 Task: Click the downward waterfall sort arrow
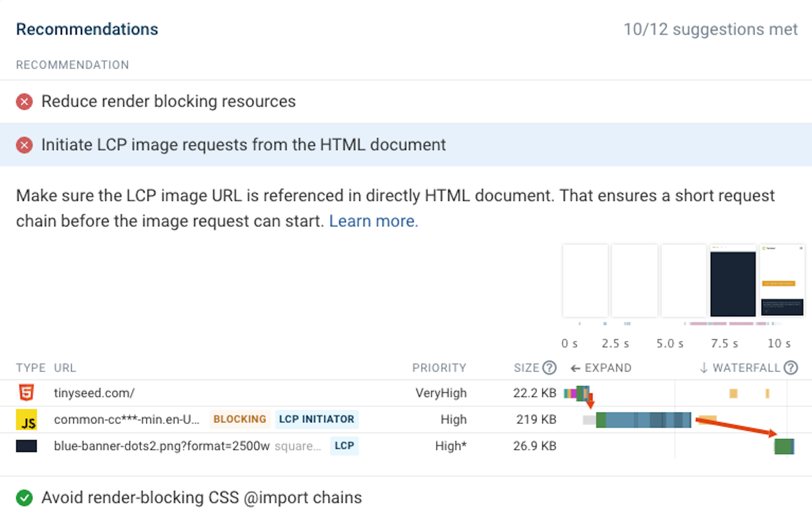pos(703,368)
